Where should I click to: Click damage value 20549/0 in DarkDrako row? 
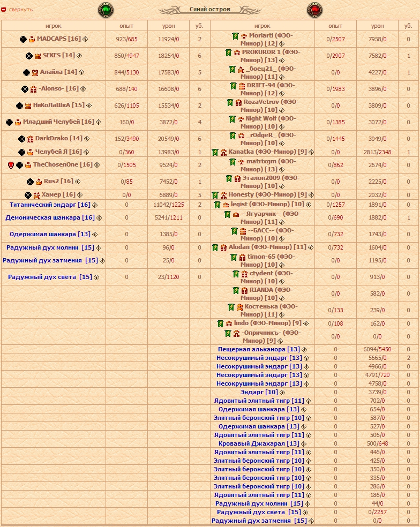coord(168,139)
